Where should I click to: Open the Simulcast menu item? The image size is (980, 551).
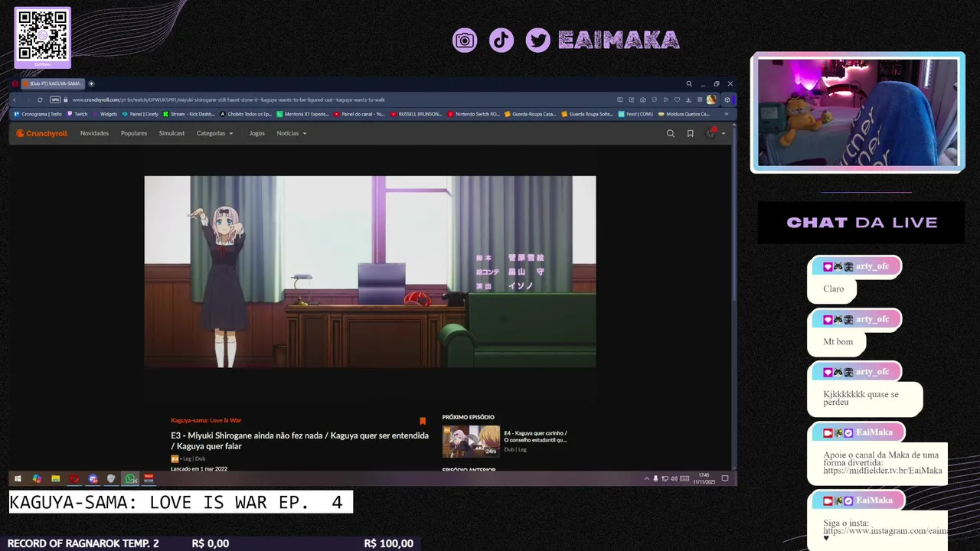[x=171, y=133]
